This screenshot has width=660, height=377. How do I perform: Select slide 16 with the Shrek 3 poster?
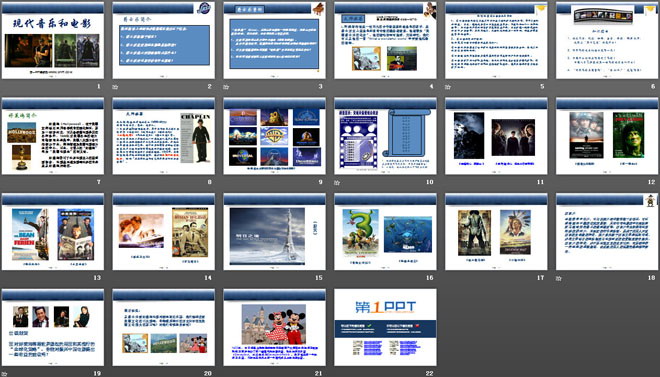pos(386,232)
